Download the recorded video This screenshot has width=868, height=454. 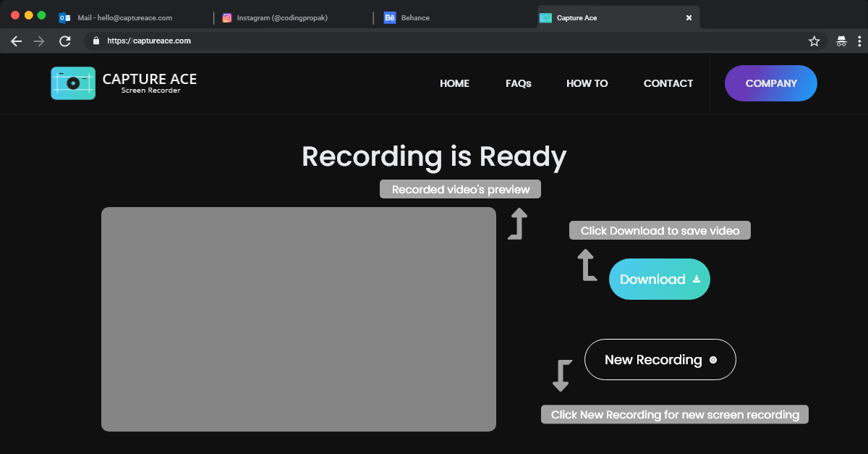click(x=660, y=279)
